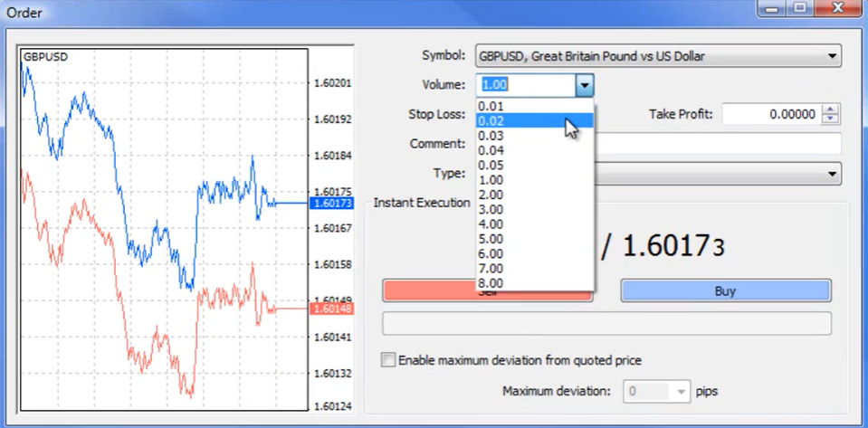Expand the Type dropdown arrow

(832, 174)
